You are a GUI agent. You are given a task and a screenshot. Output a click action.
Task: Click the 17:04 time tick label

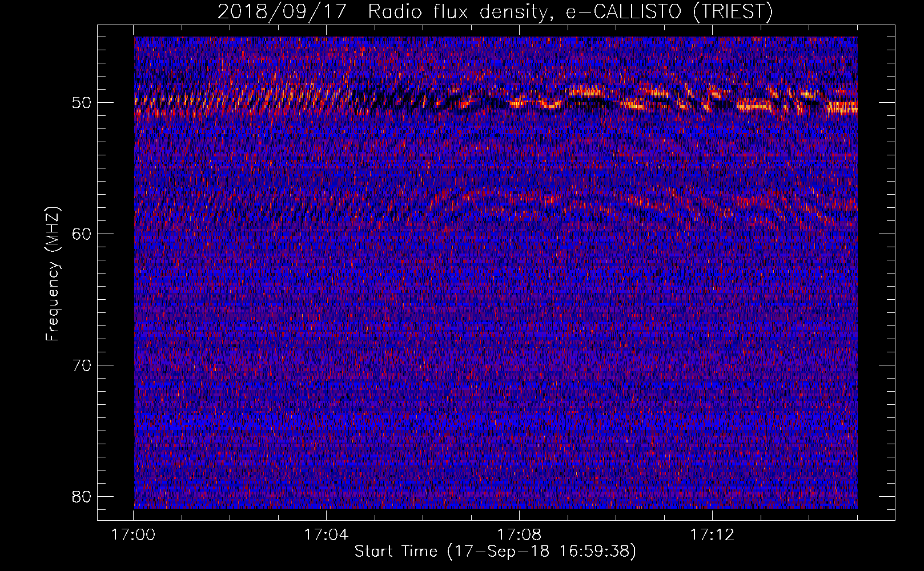click(x=326, y=535)
